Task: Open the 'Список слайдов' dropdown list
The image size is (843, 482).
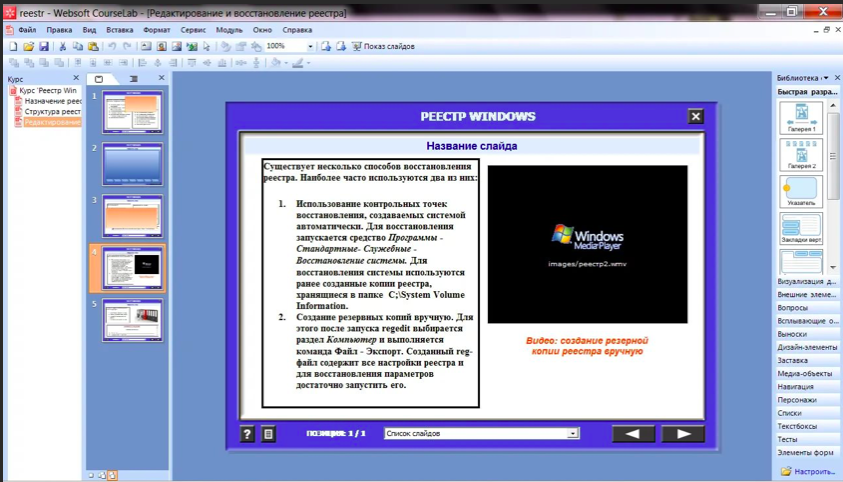Action: pos(573,433)
